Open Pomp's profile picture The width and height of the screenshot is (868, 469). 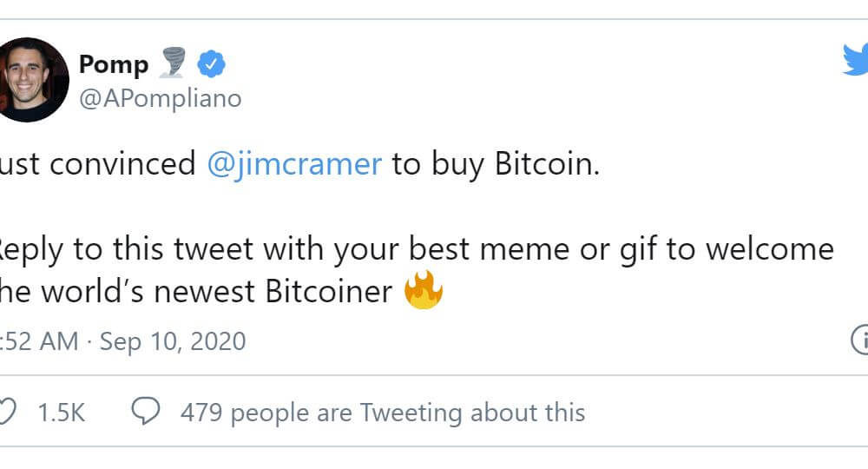click(x=32, y=80)
